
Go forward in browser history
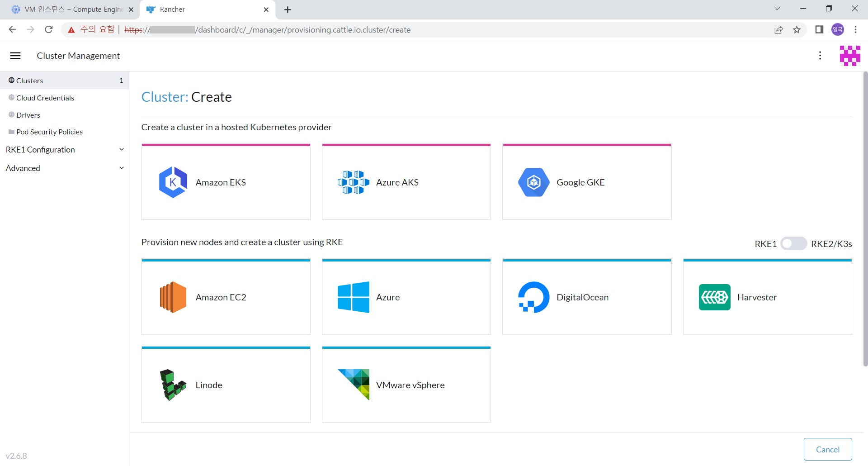pos(31,30)
